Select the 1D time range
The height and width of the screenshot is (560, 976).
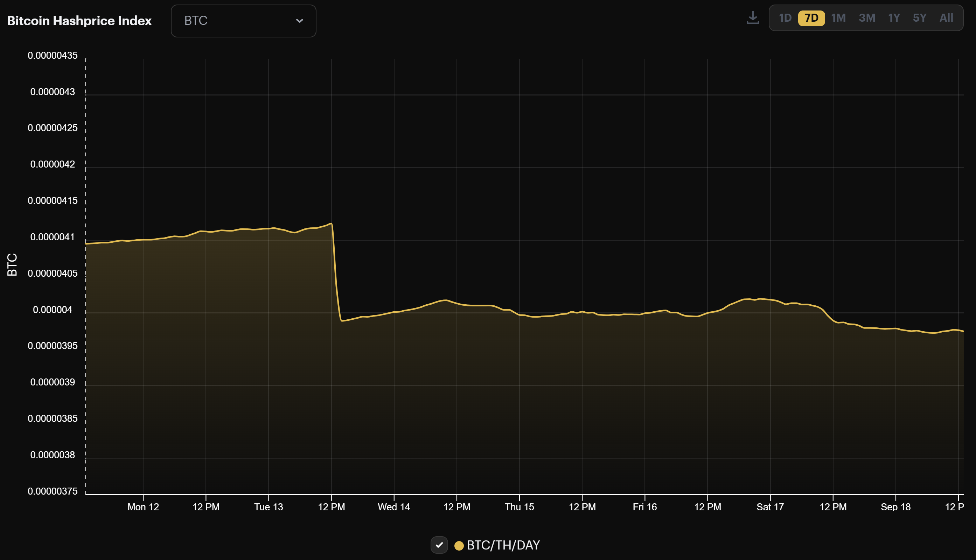pos(785,17)
